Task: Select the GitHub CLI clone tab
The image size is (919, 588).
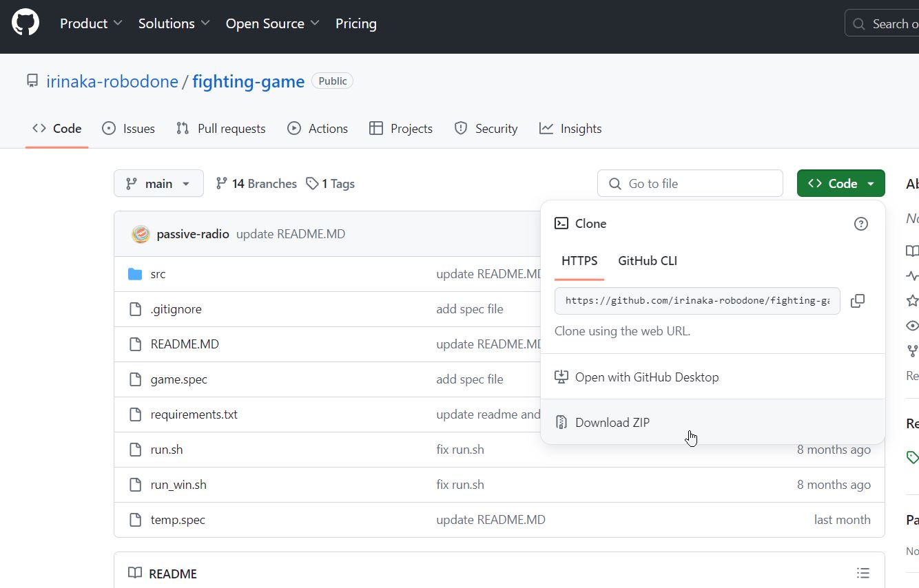Action: (648, 261)
